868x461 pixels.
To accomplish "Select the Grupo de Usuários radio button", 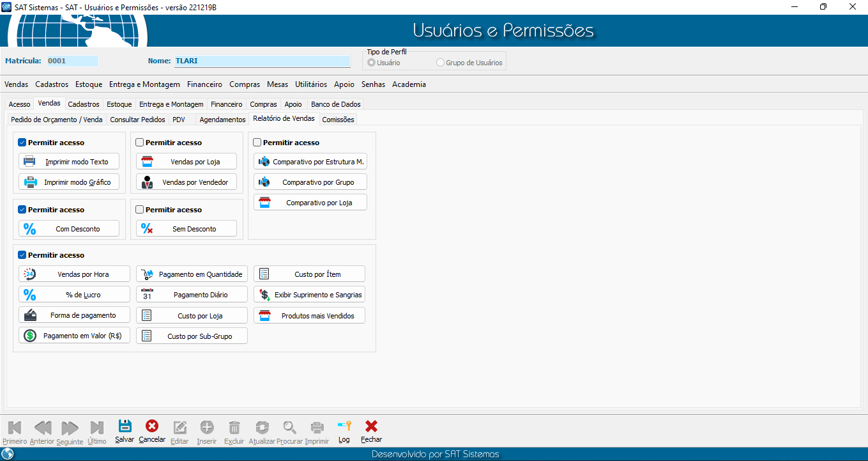I will [x=440, y=63].
